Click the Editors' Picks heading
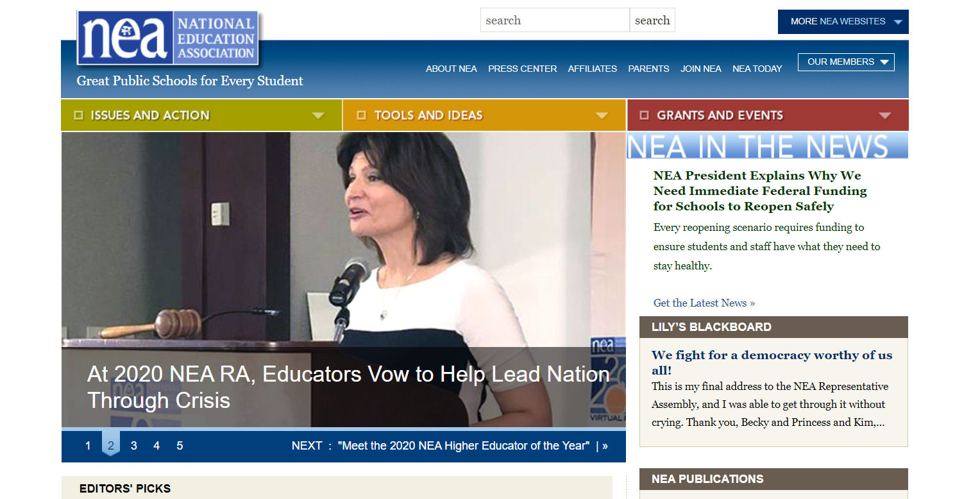Viewport: 980px width, 499px height. click(x=125, y=489)
